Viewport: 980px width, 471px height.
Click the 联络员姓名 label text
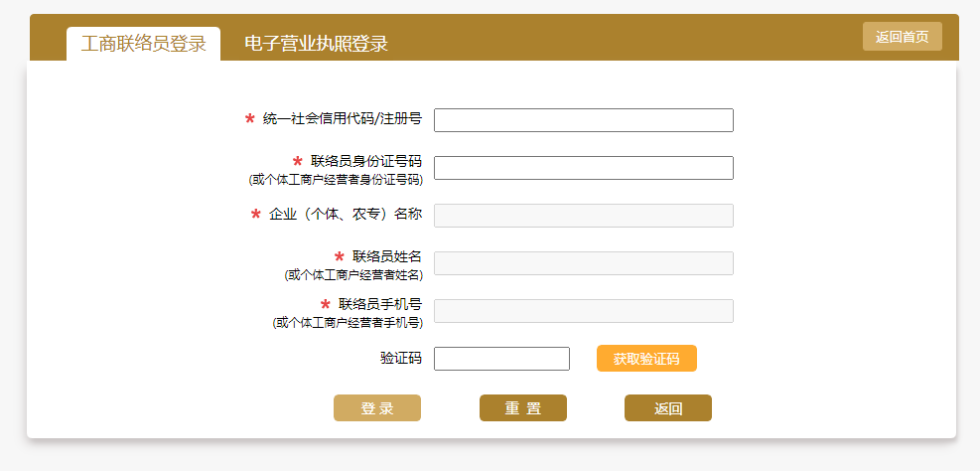[x=386, y=256]
